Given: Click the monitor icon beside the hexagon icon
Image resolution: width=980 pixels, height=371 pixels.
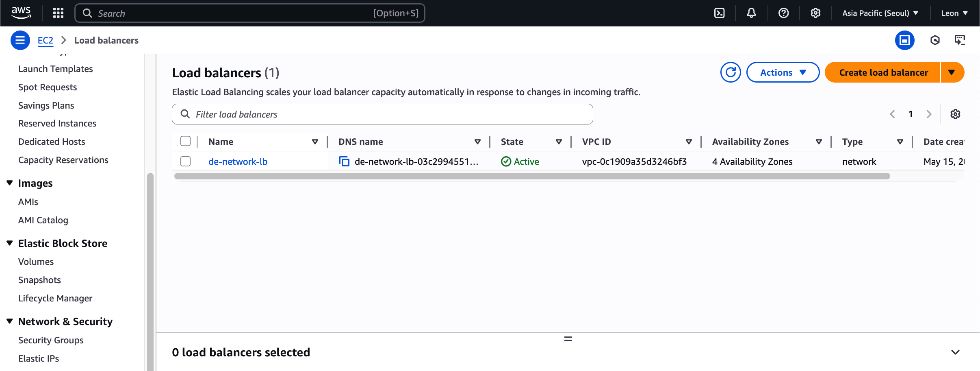Looking at the screenshot, I should [960, 40].
